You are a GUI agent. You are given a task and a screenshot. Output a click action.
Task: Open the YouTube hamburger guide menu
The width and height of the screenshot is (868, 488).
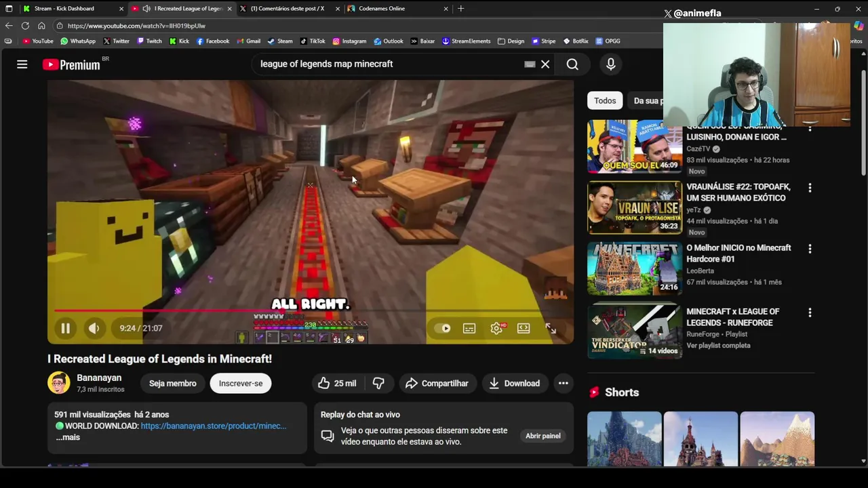coord(22,64)
